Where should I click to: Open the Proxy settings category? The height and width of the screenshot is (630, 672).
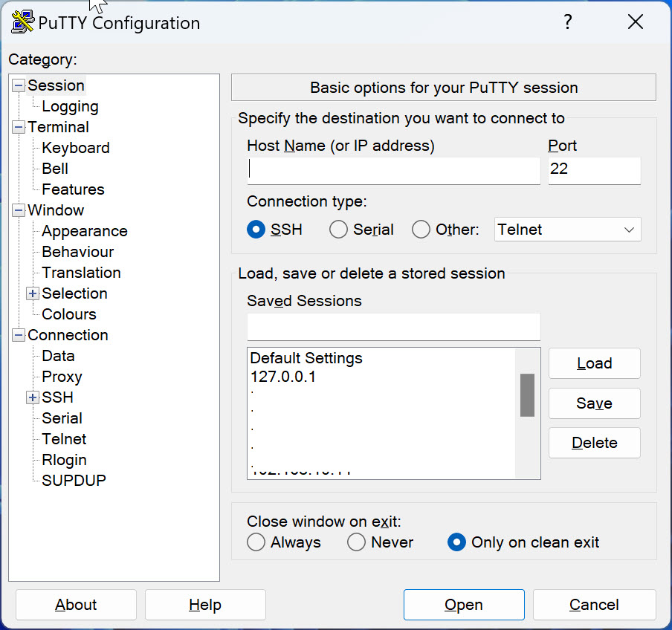[62, 377]
